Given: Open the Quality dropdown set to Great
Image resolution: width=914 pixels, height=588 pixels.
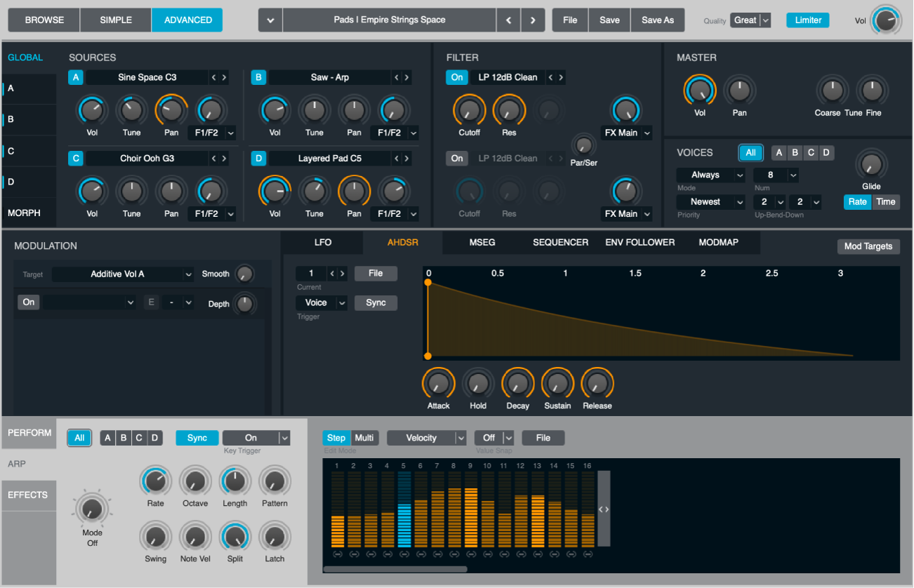Looking at the screenshot, I should click(750, 20).
